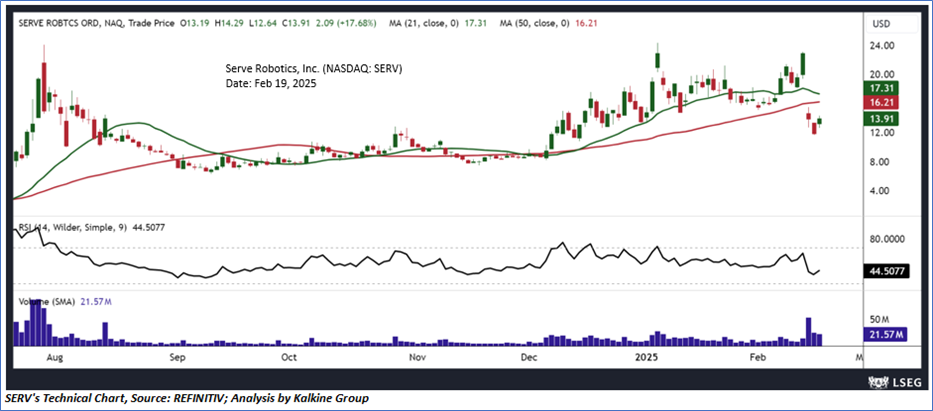
Task: Select the MA (50, close, 0) indicator label
Action: click(532, 23)
